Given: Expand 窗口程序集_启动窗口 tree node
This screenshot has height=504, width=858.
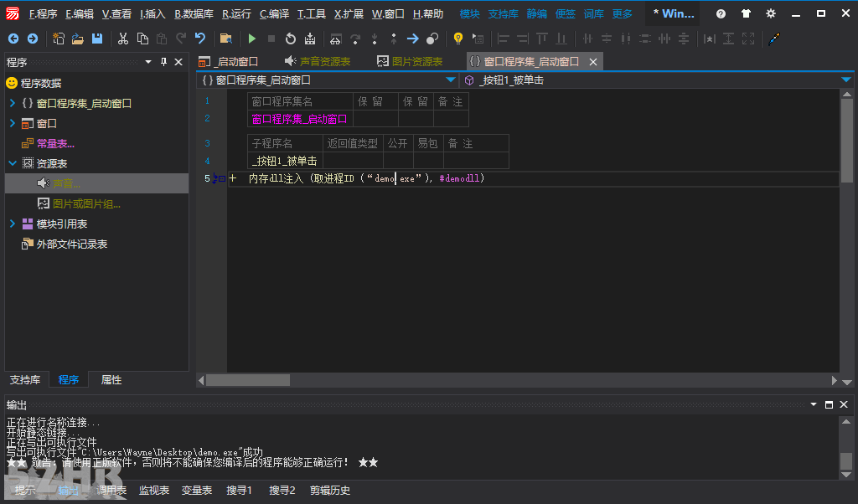Looking at the screenshot, I should pos(13,103).
